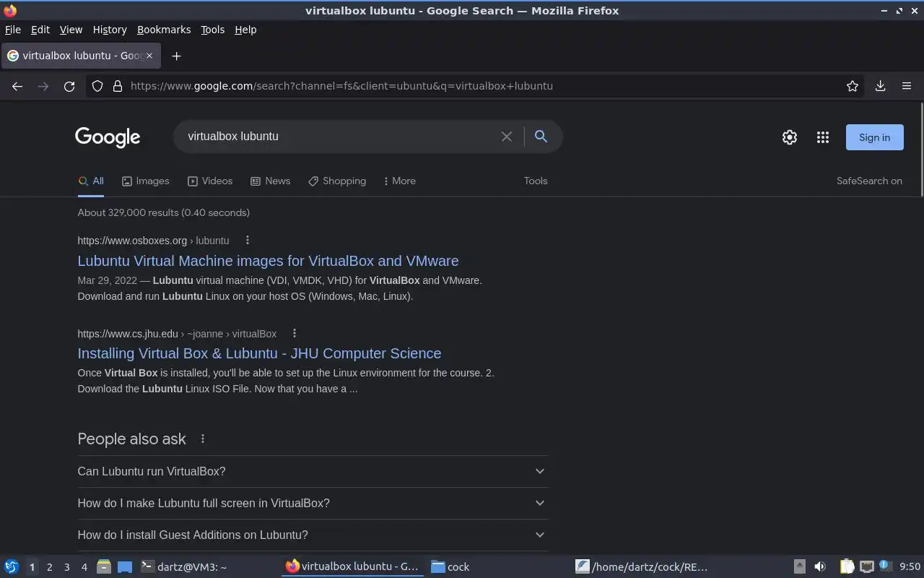
Task: Open Google quick settings gear
Action: tap(790, 137)
